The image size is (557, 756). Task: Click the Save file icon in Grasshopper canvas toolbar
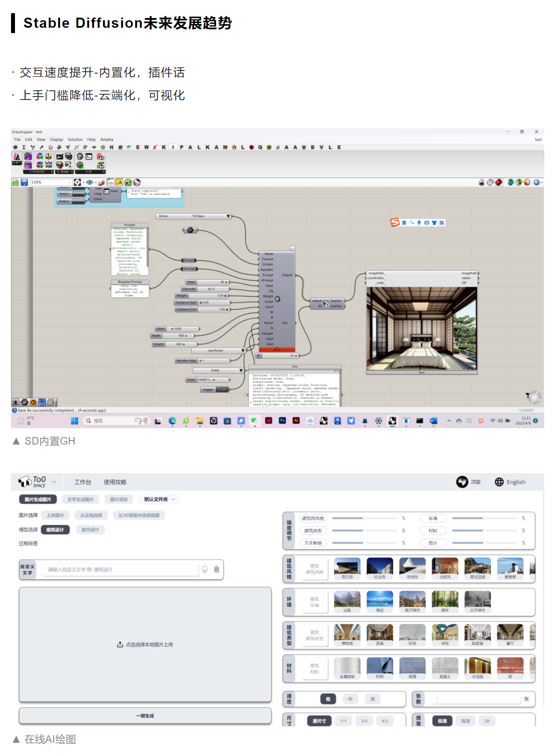[x=24, y=182]
